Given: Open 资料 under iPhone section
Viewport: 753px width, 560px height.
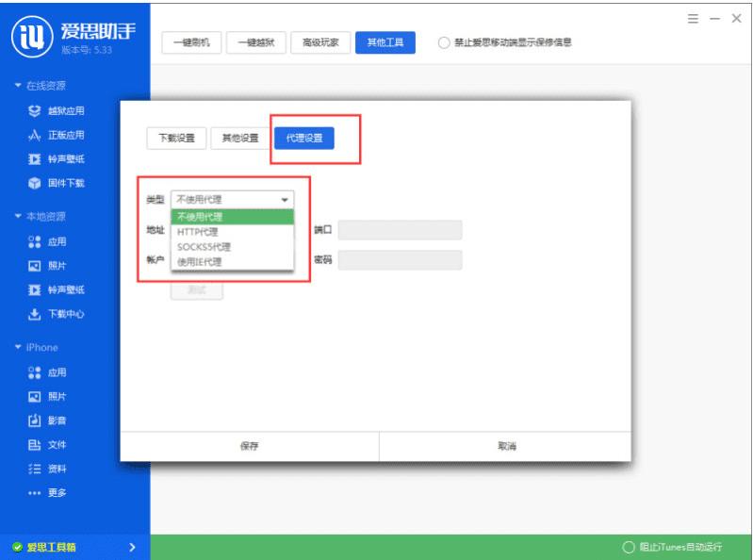Looking at the screenshot, I should point(47,469).
